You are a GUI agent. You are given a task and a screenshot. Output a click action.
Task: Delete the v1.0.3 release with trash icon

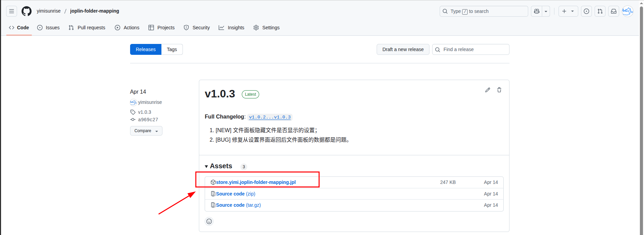(499, 90)
